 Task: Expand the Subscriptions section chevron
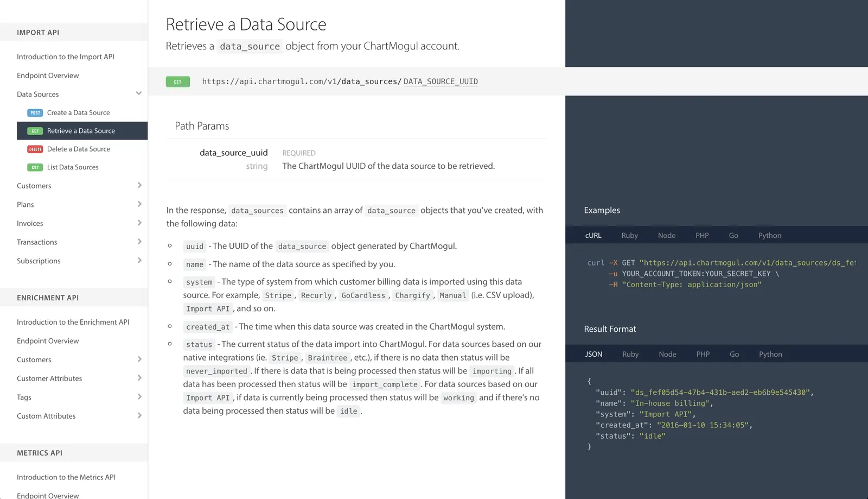[139, 261]
